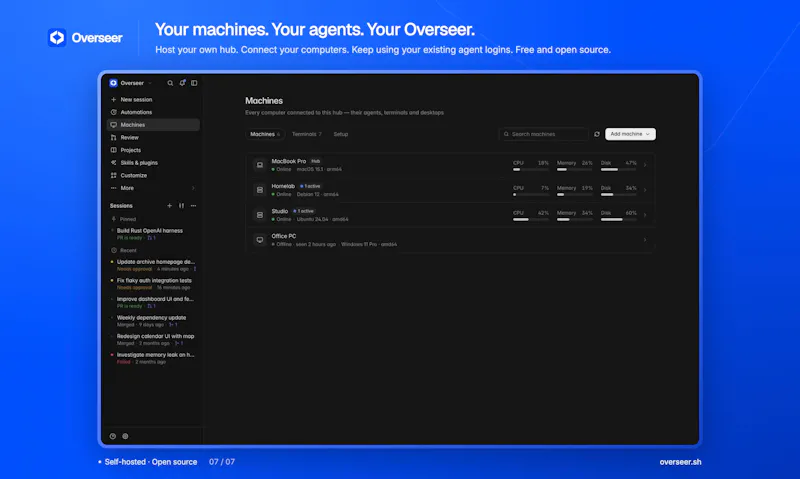The height and width of the screenshot is (479, 800).
Task: Open the sidebar search icon
Action: (170, 83)
